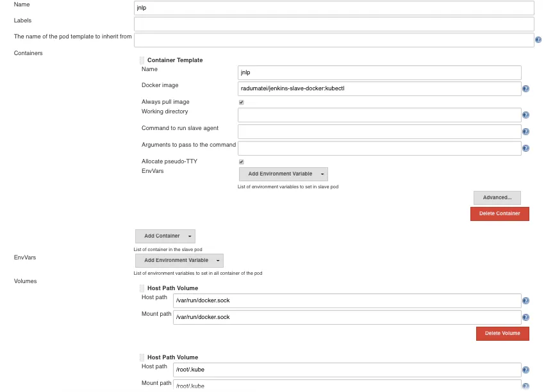Open help icon for Docker image field
This screenshot has height=392, width=546.
[525, 89]
